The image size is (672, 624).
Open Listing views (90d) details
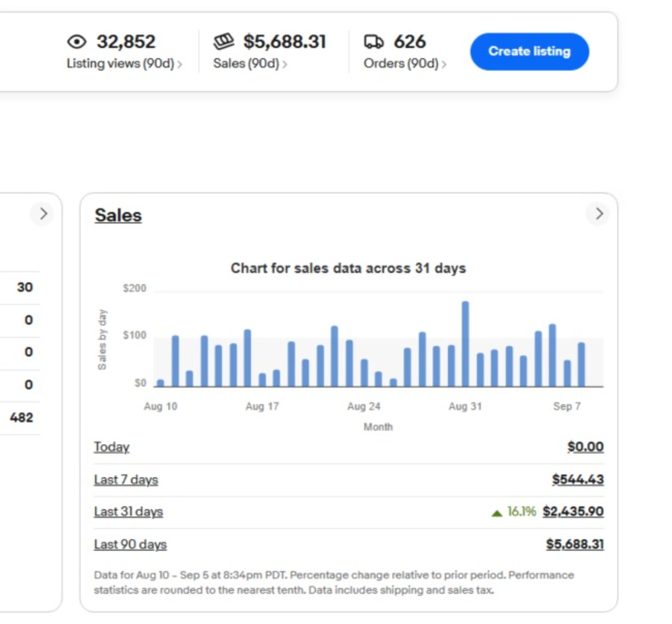click(124, 63)
